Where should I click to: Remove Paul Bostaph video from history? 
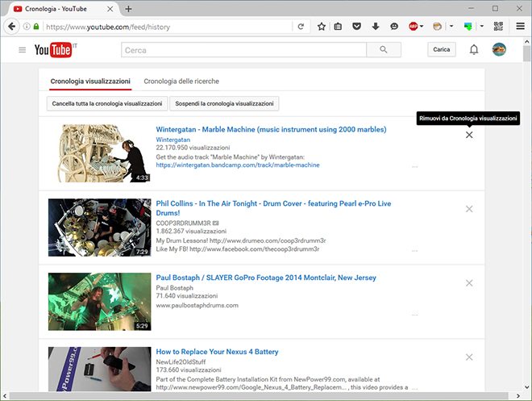[469, 283]
